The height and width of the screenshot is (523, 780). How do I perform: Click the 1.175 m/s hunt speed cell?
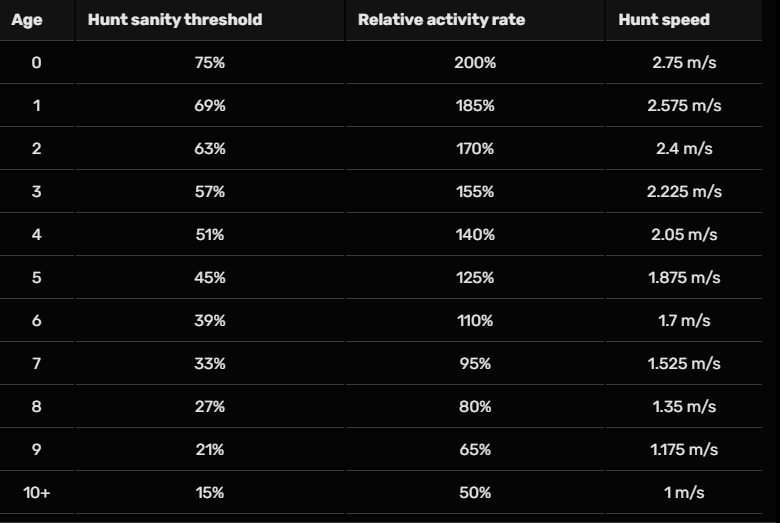pyautogui.click(x=685, y=450)
